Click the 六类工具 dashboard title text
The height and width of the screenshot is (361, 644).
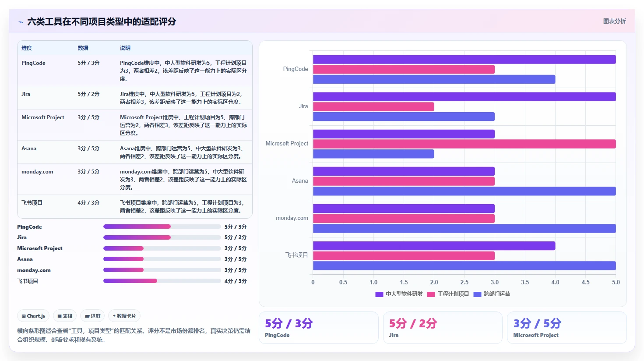click(102, 21)
